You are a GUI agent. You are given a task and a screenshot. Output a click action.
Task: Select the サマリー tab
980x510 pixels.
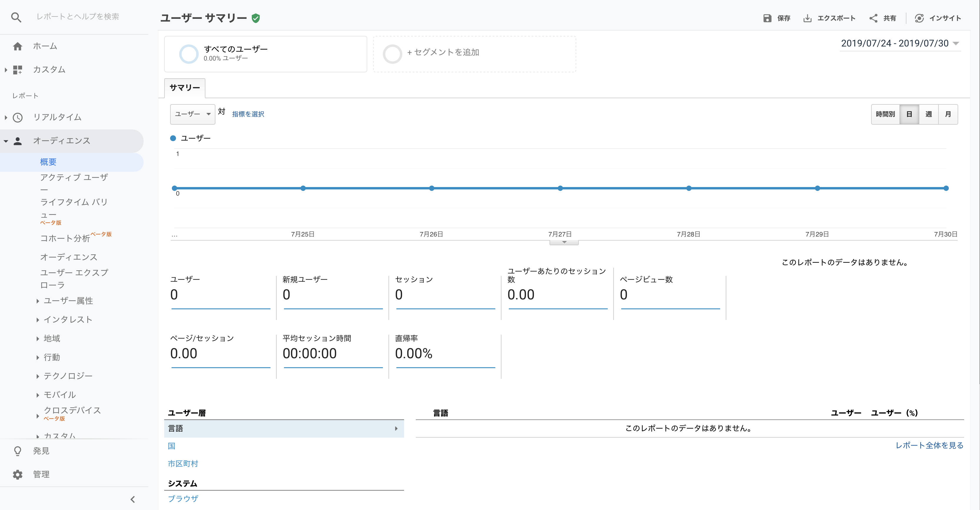(185, 88)
